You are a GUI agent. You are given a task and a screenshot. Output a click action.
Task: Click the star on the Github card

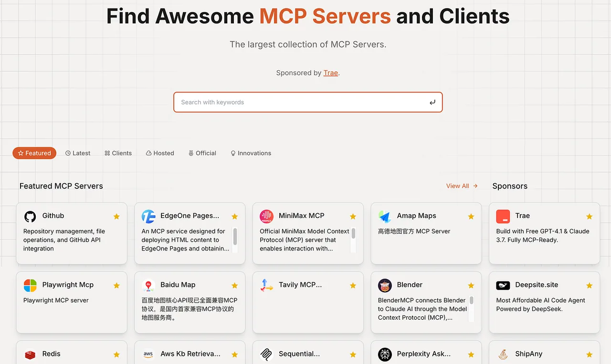(116, 217)
